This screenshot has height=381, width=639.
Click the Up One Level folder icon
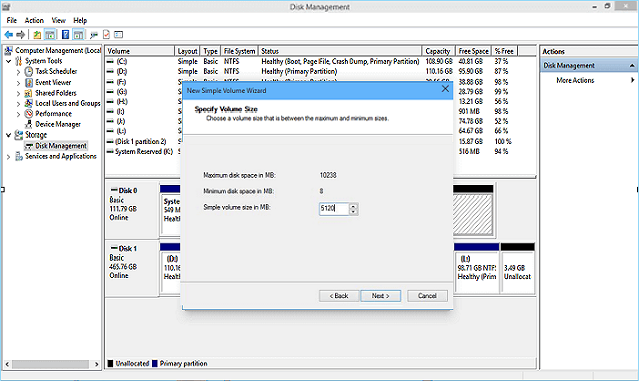point(37,35)
